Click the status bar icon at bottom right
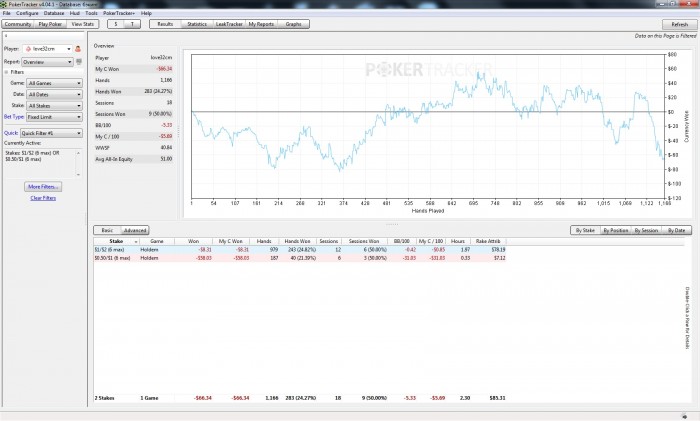The height and width of the screenshot is (421, 700). point(684,416)
